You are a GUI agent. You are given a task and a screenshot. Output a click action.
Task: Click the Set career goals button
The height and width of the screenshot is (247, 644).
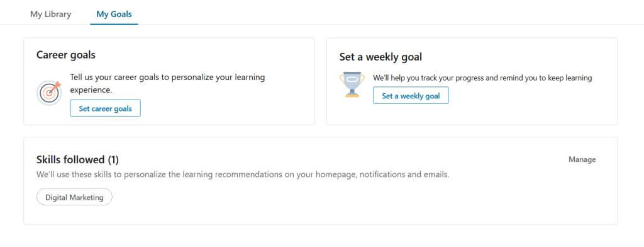(105, 108)
